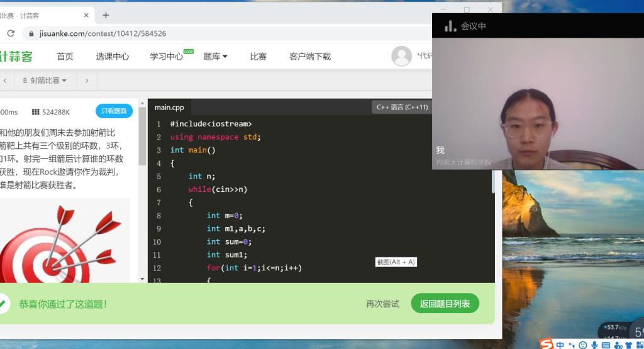Toggle the 只看题面 view button

[114, 111]
